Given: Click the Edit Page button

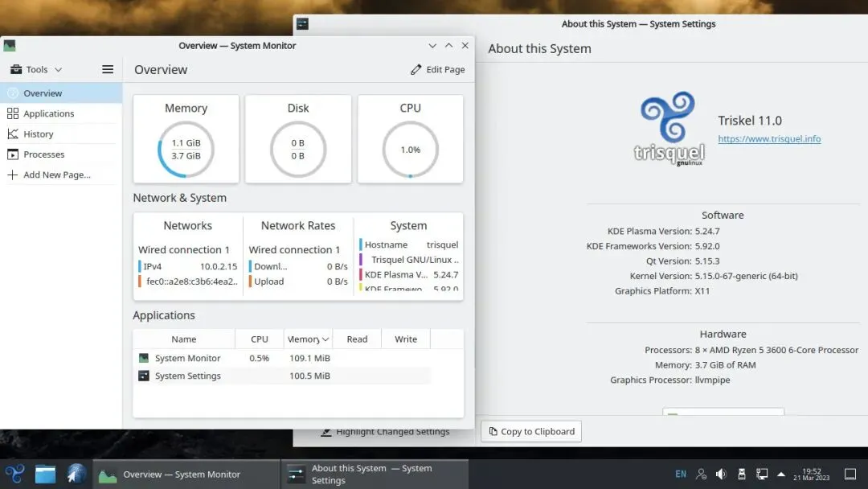Looking at the screenshot, I should click(x=438, y=69).
